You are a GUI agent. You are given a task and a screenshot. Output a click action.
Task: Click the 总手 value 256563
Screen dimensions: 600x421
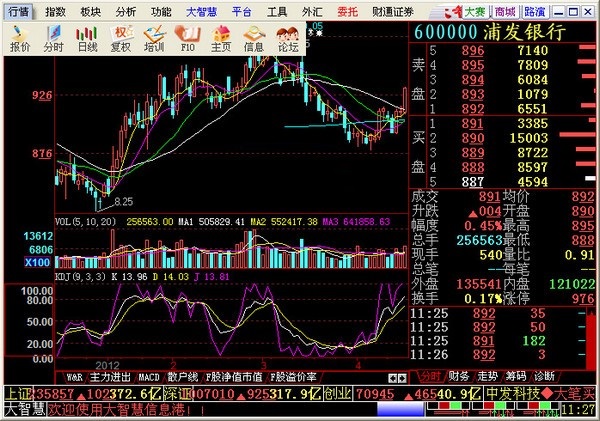[x=479, y=240]
